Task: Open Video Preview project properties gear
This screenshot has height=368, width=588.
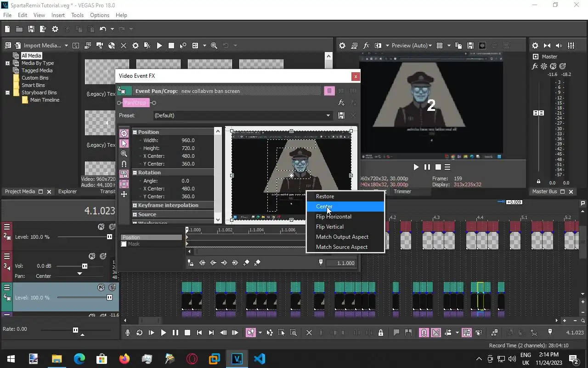Action: [342, 46]
